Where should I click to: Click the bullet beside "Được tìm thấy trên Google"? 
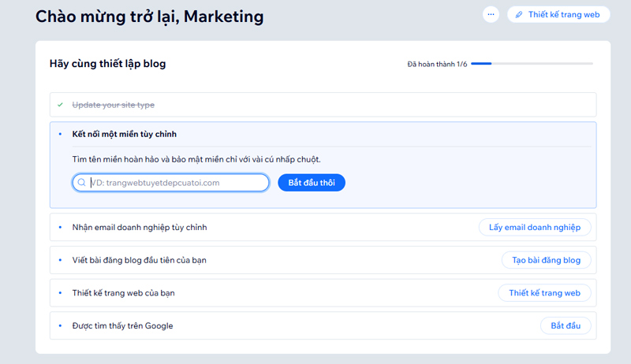pyautogui.click(x=60, y=325)
